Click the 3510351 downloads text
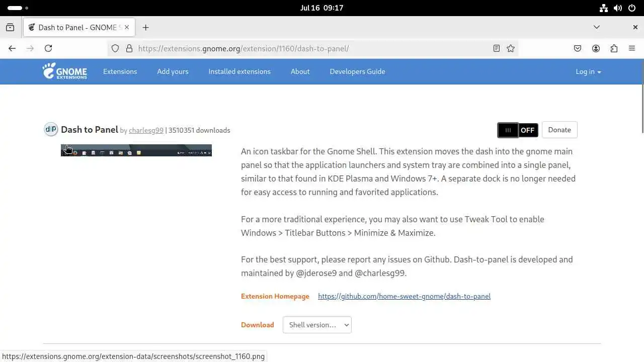644x362 pixels. (x=199, y=130)
